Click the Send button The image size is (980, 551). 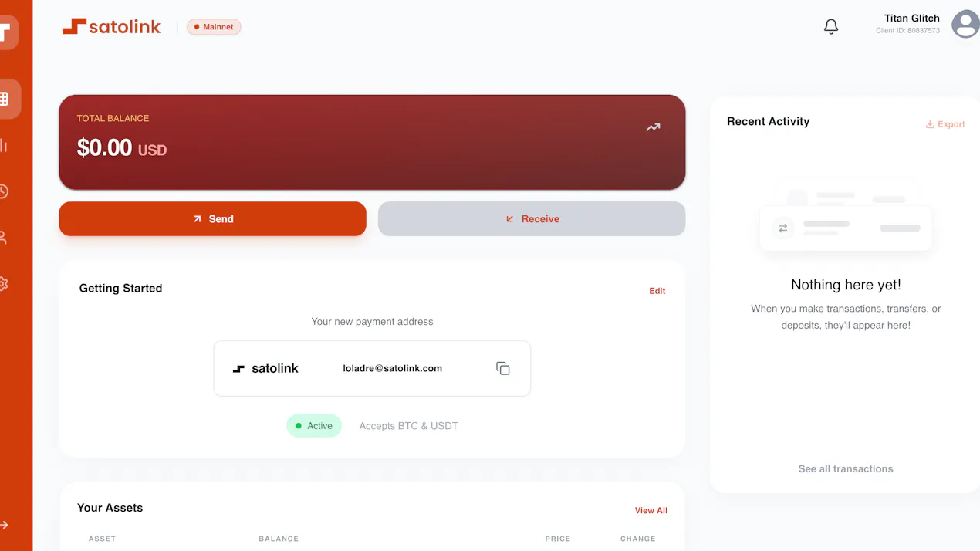[212, 218]
